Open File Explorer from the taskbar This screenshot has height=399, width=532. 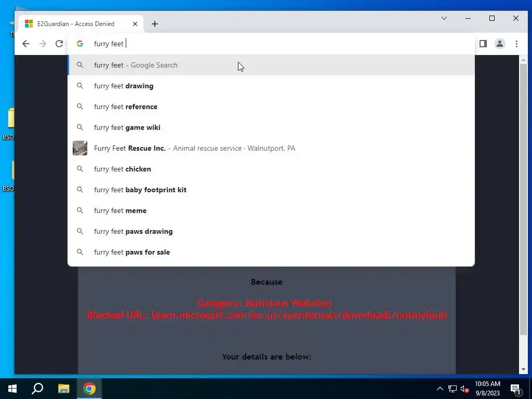coord(63,389)
